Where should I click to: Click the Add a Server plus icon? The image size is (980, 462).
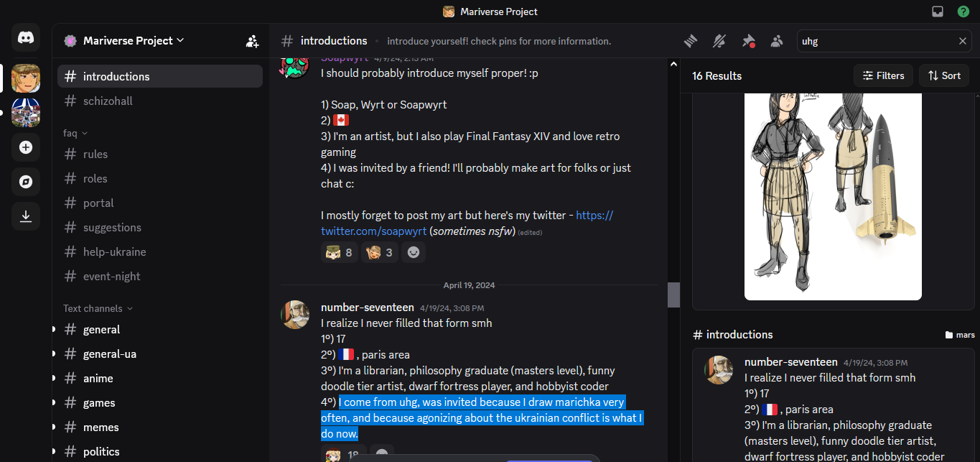tap(26, 147)
